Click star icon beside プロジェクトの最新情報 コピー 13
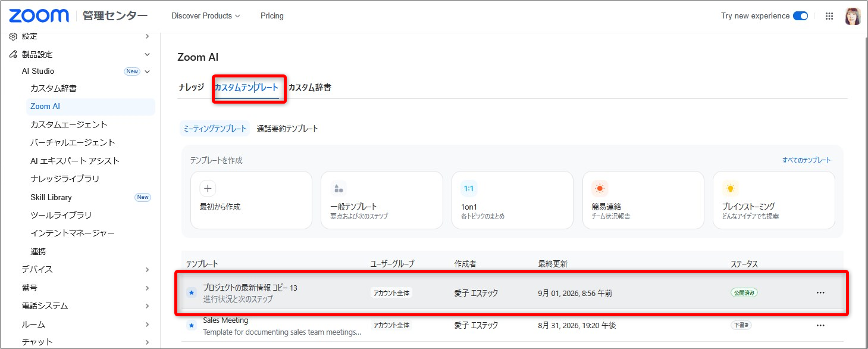The height and width of the screenshot is (349, 868). click(192, 292)
